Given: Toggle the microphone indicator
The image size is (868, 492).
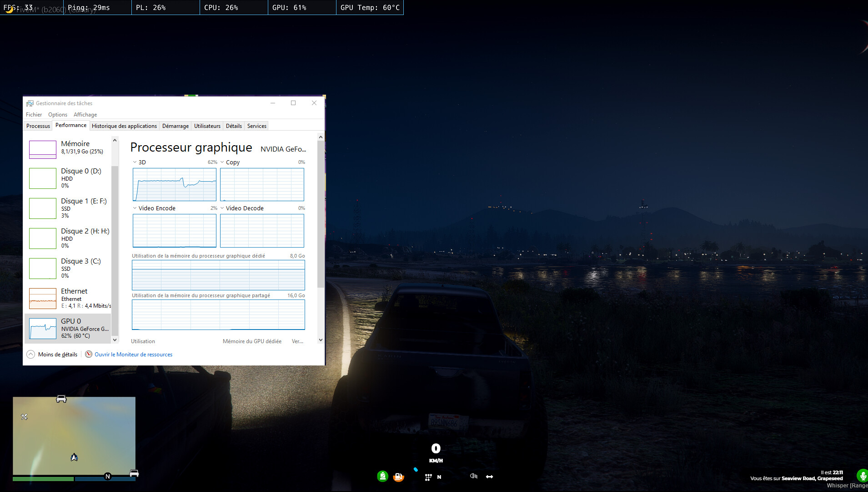Looking at the screenshot, I should coord(862,476).
